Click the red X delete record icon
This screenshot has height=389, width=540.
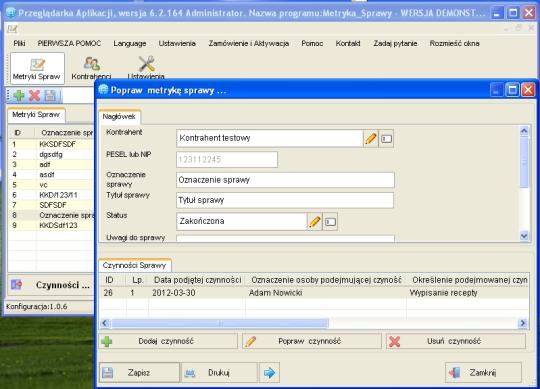point(34,95)
